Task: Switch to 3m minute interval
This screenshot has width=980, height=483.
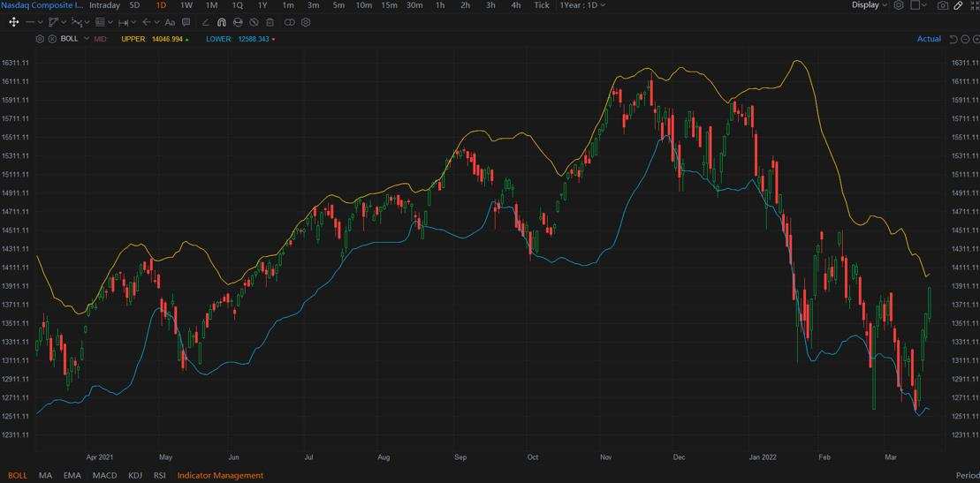Action: pyautogui.click(x=313, y=5)
